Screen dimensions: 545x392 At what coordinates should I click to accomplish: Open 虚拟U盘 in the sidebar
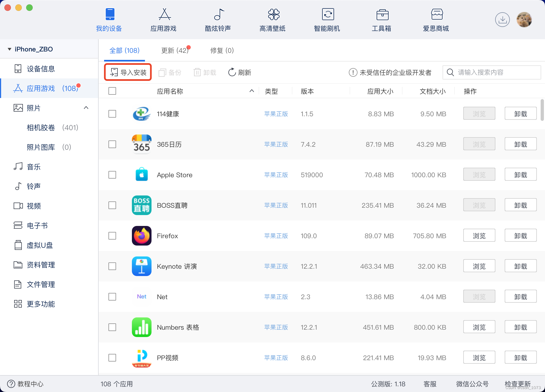point(49,245)
